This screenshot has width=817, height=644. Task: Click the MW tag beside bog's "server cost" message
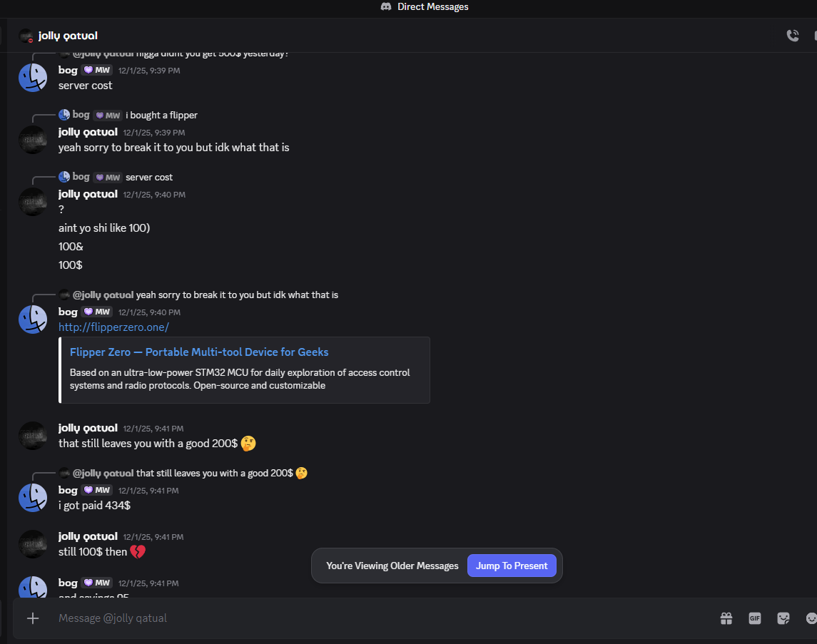pyautogui.click(x=96, y=71)
